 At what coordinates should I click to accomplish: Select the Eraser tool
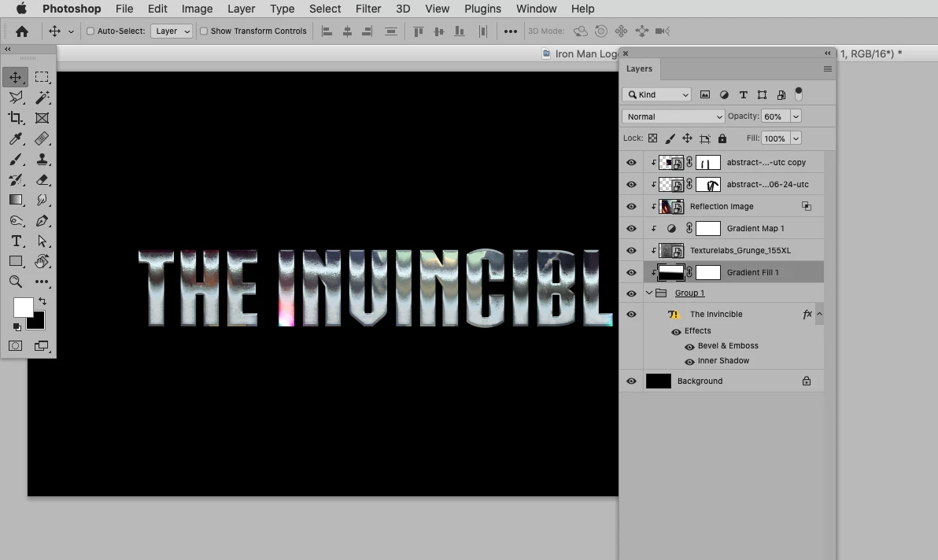click(42, 179)
